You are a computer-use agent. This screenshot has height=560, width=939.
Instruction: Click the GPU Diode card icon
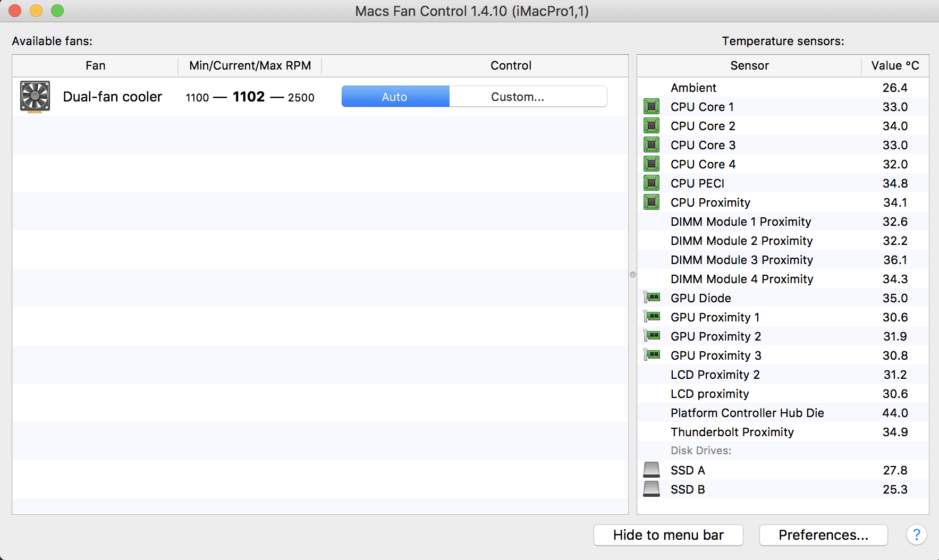tap(652, 298)
